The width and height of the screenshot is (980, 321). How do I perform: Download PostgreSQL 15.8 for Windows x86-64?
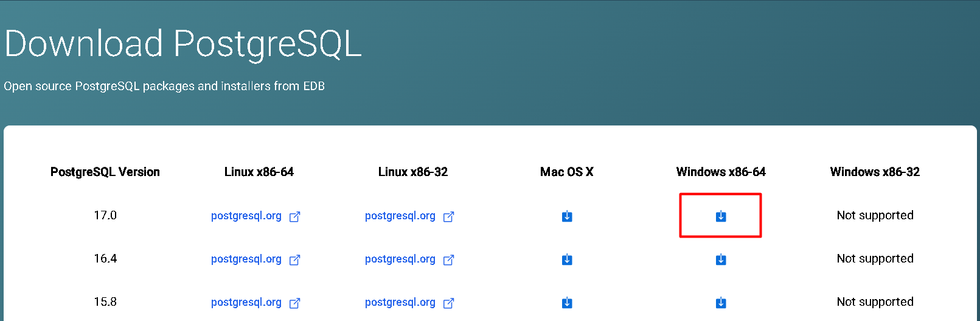pos(721,303)
